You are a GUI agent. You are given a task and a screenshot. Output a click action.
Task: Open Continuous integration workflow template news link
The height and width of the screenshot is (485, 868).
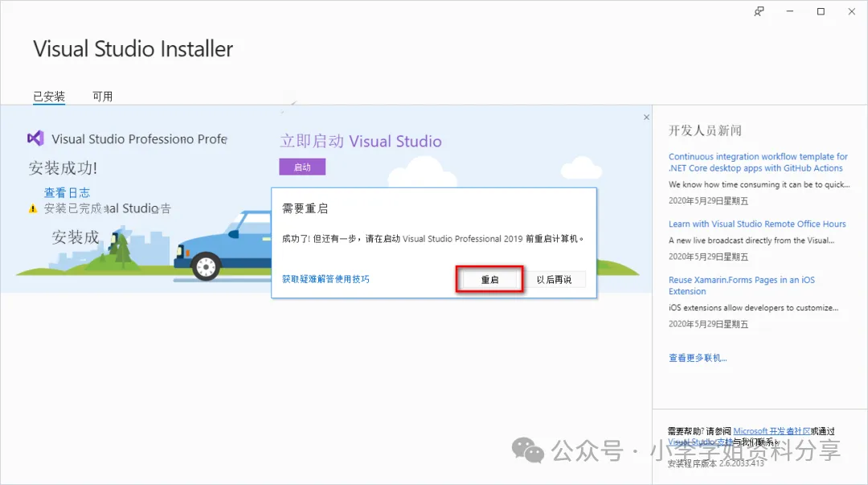coord(758,162)
